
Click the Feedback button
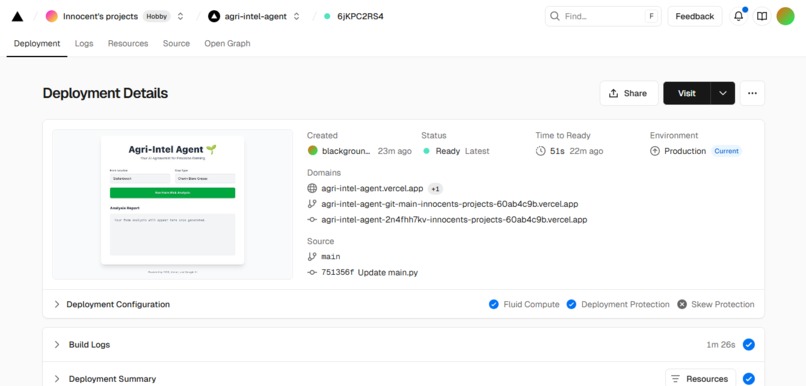click(694, 16)
